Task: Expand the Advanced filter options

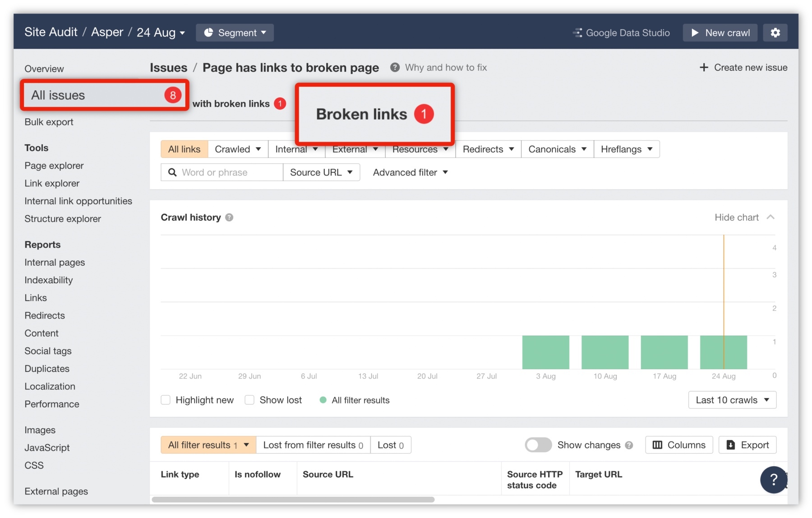Action: point(410,172)
